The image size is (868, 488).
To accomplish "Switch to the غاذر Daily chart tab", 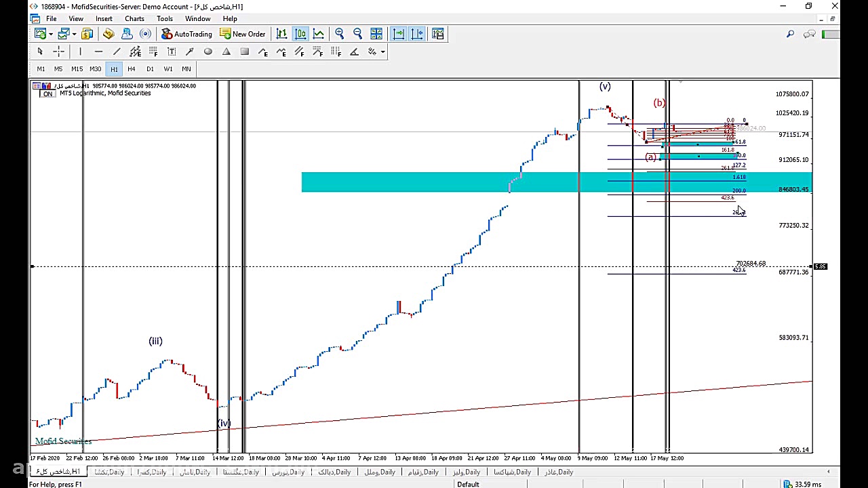I will 559,472.
